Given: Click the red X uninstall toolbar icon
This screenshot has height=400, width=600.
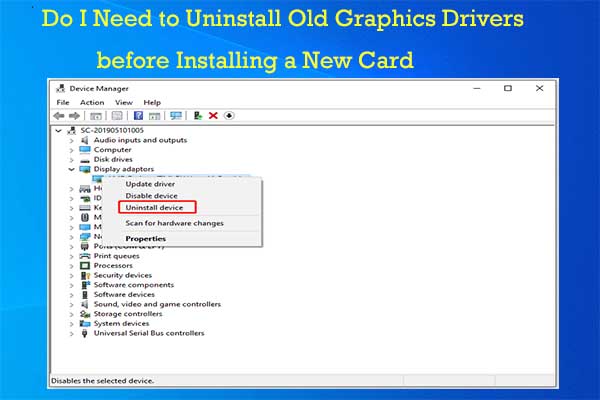Looking at the screenshot, I should pos(213,115).
